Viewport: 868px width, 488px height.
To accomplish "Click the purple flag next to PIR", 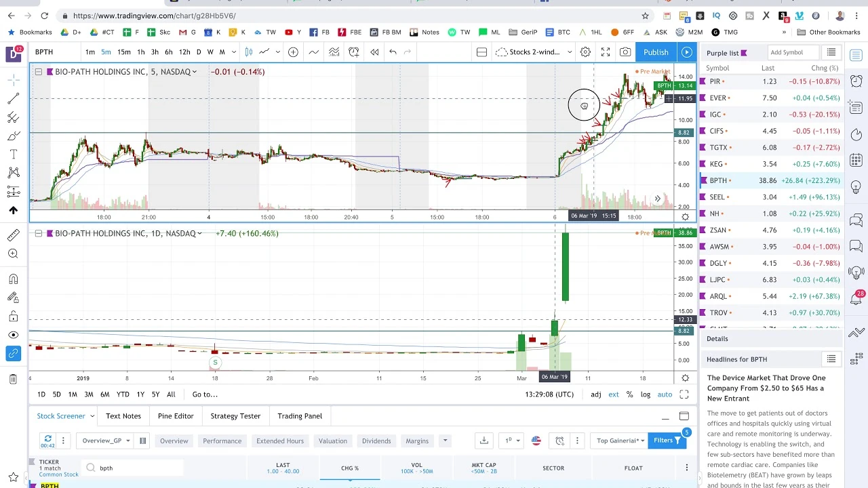I will (x=704, y=81).
